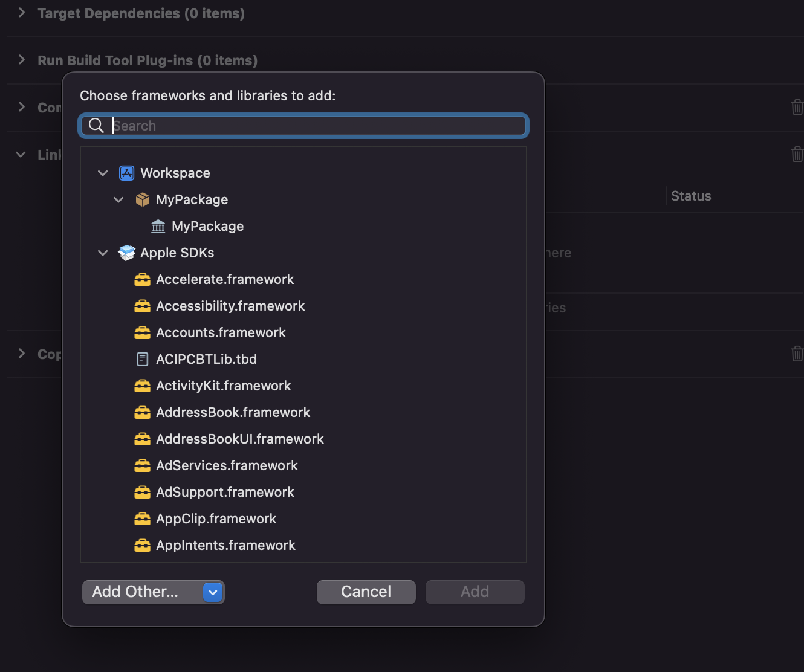Select AppIntents.framework in the list
This screenshot has width=804, height=672.
coord(303,545)
